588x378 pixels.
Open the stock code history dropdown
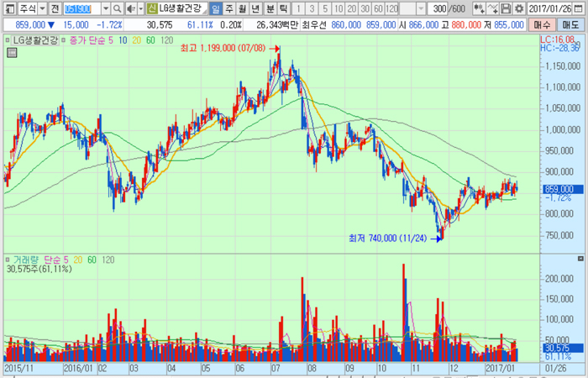(x=107, y=8)
